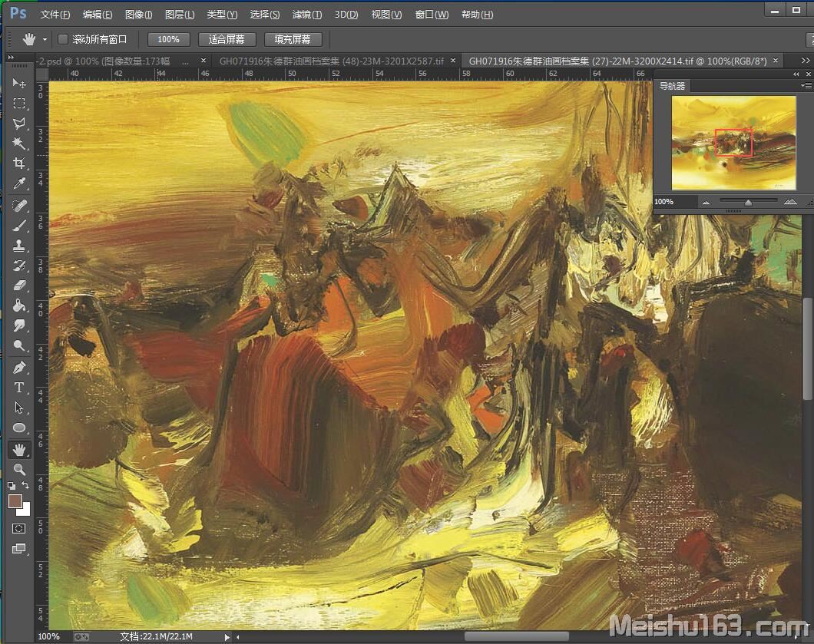The width and height of the screenshot is (814, 644).
Task: Select the Smudge tool
Action: (x=19, y=325)
